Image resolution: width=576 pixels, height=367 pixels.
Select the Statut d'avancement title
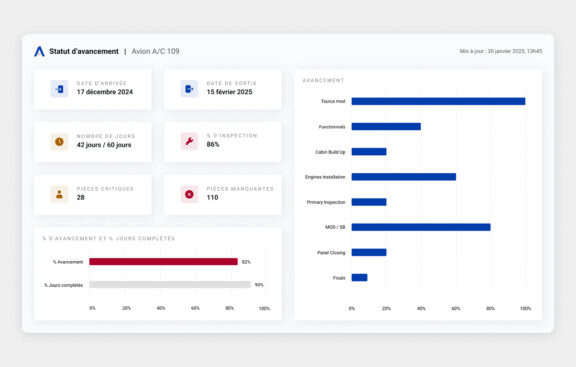84,51
